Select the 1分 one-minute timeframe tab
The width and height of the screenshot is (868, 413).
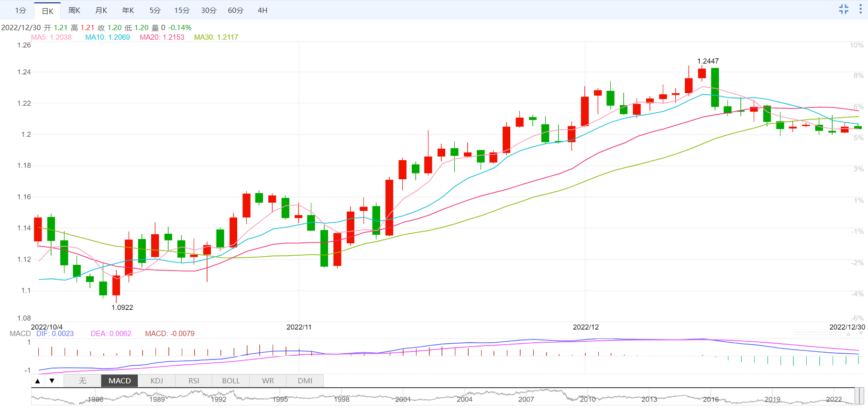[x=21, y=10]
